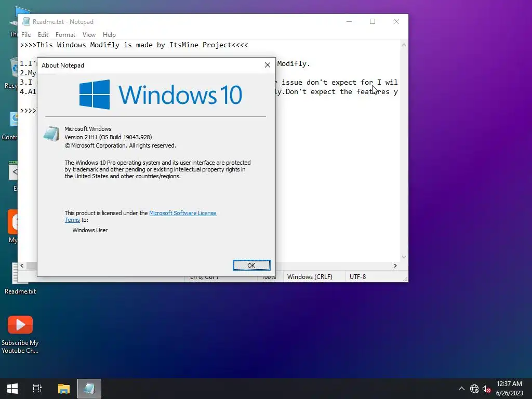The image size is (532, 399).
Task: Select the Notepad taskbar button
Action: [89, 389]
